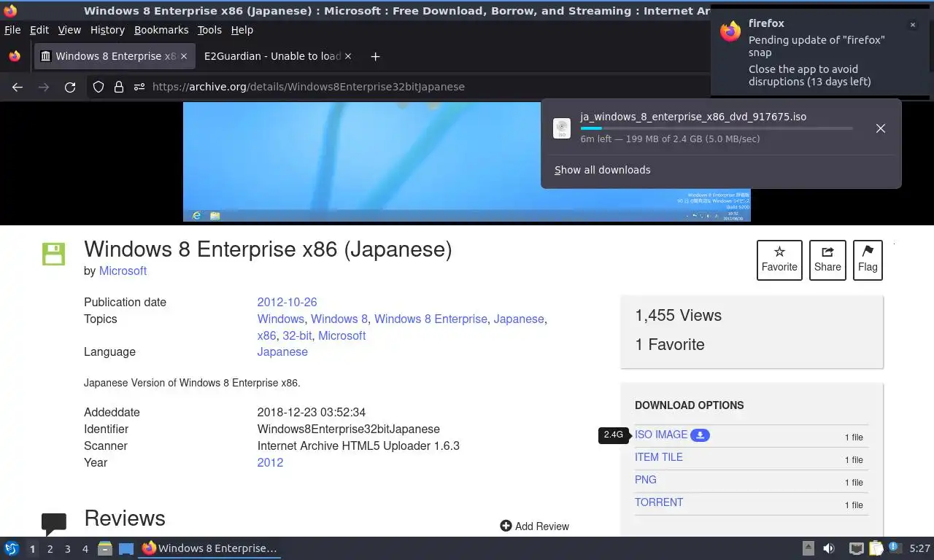The image size is (934, 560).
Task: Add item to Favorites with star button
Action: 779,260
